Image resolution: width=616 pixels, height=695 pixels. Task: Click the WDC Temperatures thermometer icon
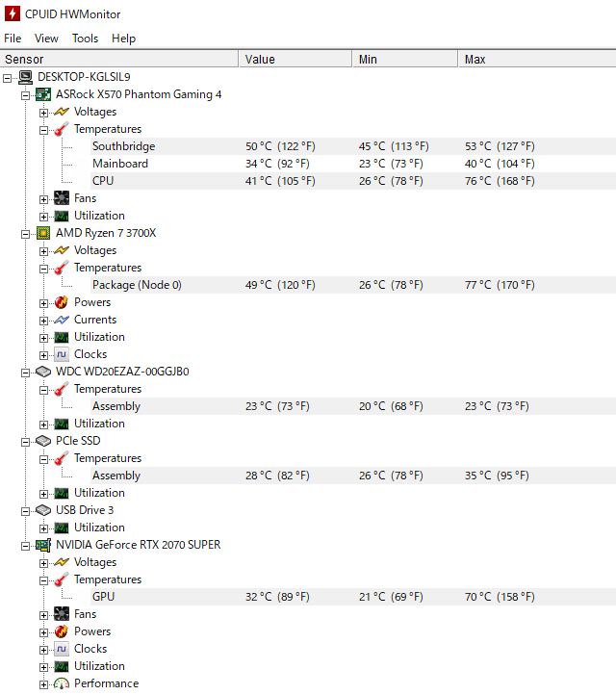coord(62,389)
